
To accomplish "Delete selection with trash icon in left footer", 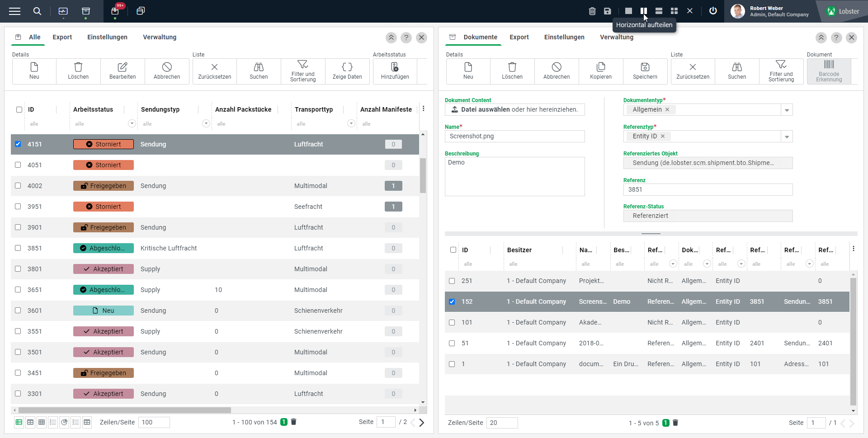I will click(x=293, y=422).
